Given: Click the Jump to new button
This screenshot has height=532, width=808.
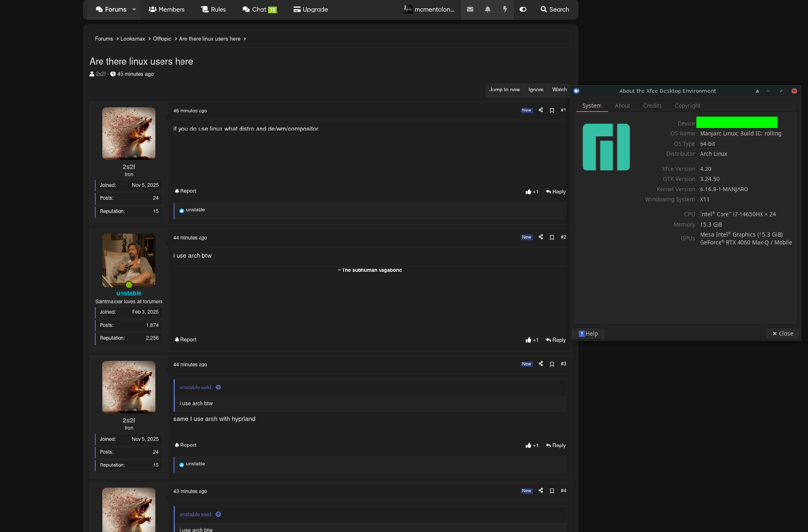Looking at the screenshot, I should pyautogui.click(x=504, y=89).
